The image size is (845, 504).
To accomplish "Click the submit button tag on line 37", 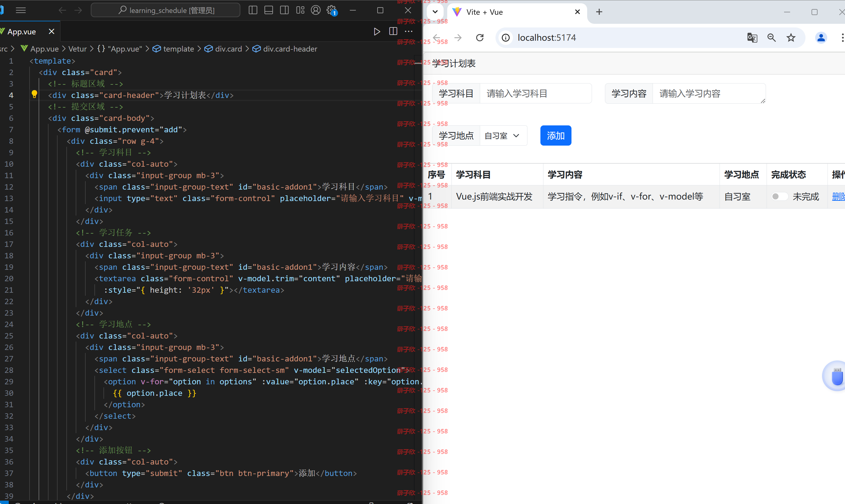I will 221,473.
